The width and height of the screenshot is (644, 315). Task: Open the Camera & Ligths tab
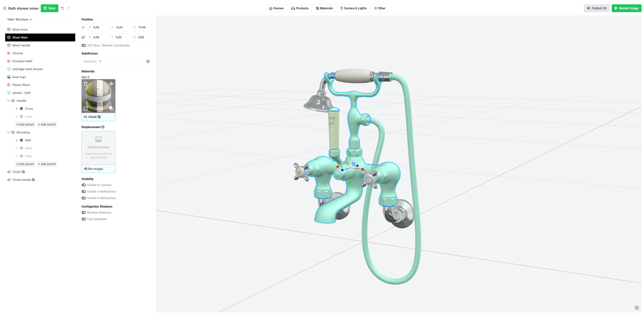click(353, 8)
